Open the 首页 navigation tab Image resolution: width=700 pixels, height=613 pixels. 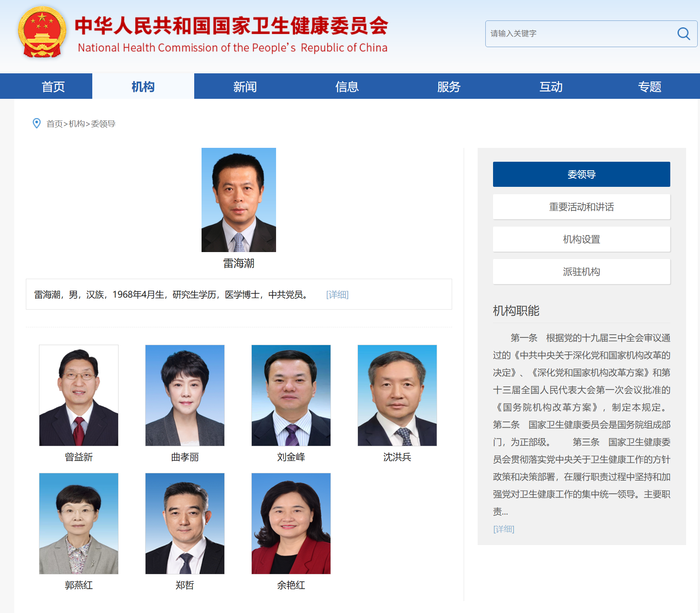[53, 86]
